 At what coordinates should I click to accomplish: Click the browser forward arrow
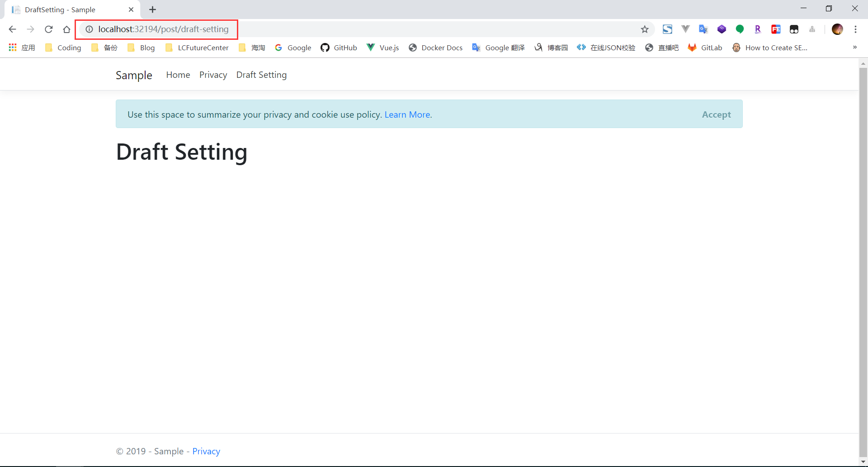30,29
